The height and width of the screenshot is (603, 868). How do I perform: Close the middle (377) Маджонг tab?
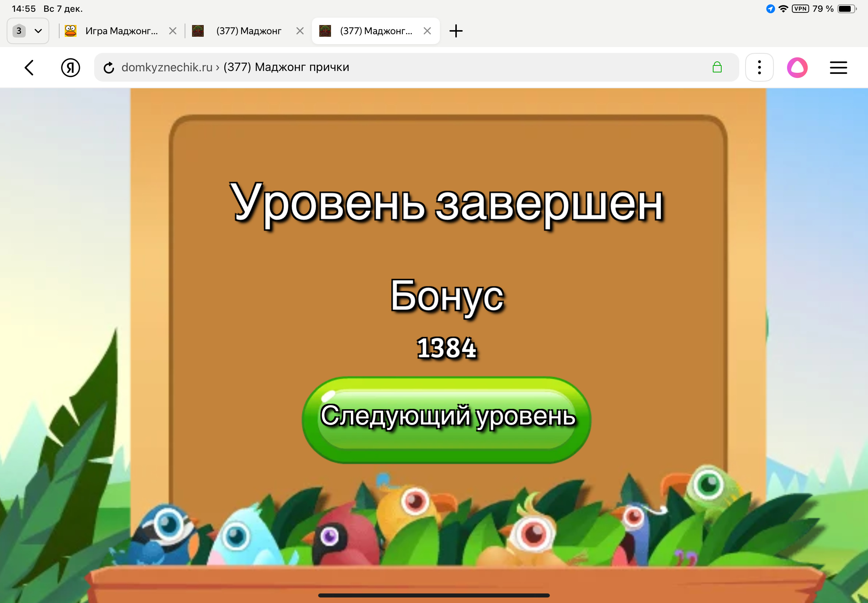300,31
